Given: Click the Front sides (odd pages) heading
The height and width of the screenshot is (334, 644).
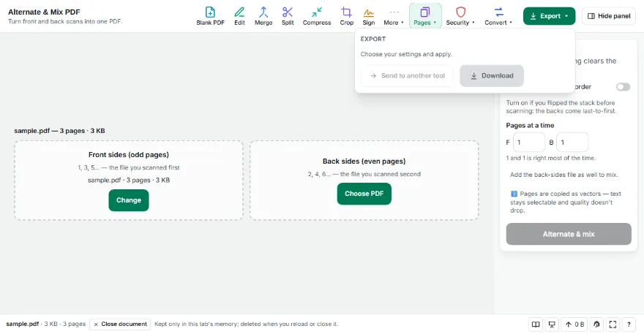Looking at the screenshot, I should pos(129,155).
